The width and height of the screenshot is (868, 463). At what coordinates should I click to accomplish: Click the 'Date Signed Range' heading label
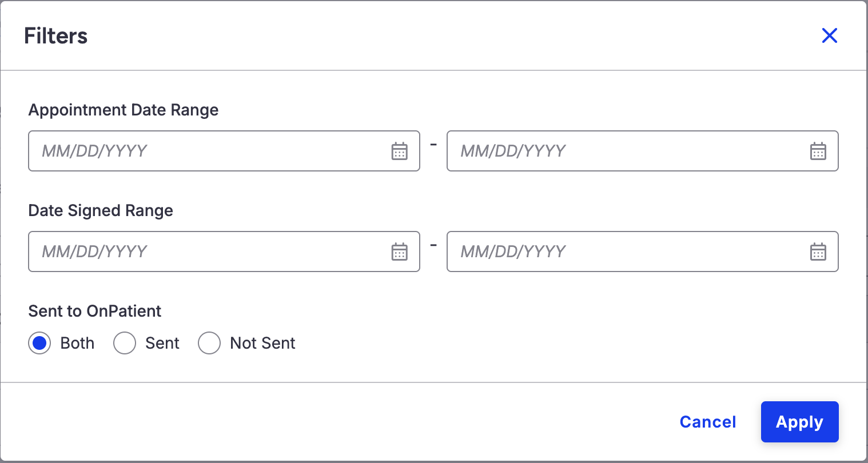point(101,210)
